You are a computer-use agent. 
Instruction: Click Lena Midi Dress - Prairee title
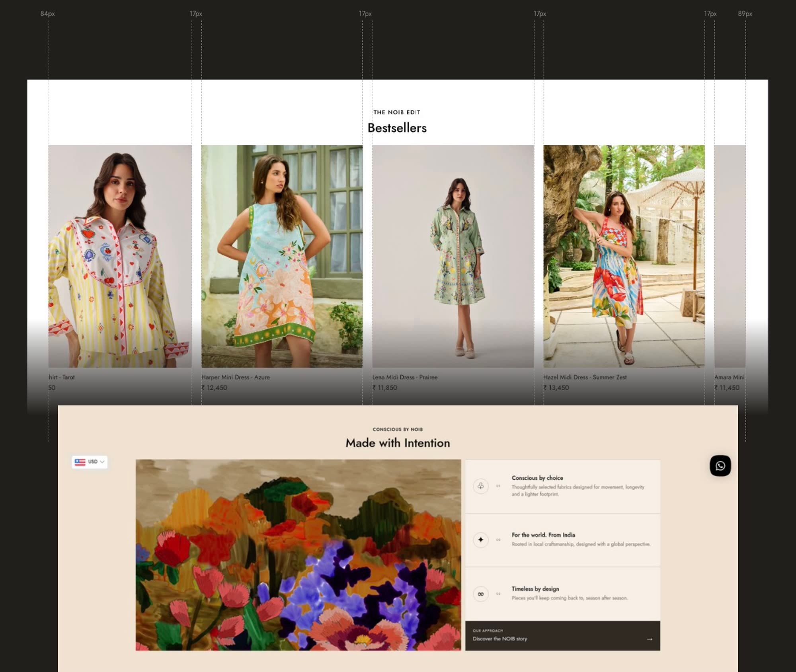click(405, 377)
